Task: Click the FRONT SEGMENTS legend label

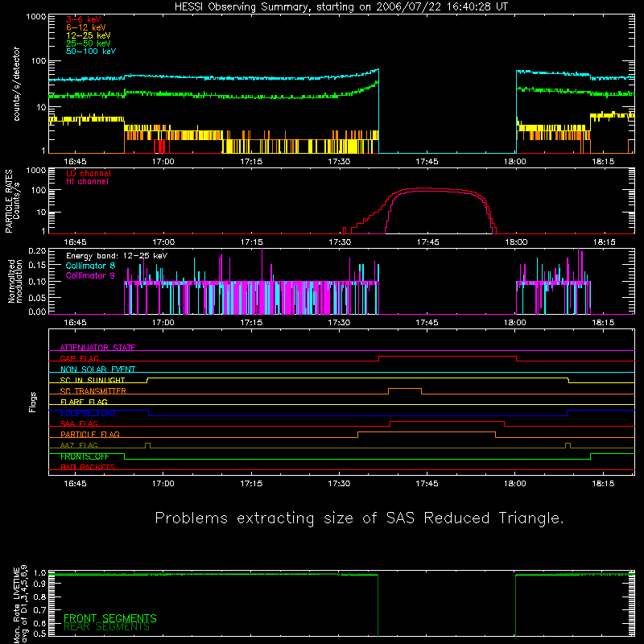Action: (x=110, y=618)
